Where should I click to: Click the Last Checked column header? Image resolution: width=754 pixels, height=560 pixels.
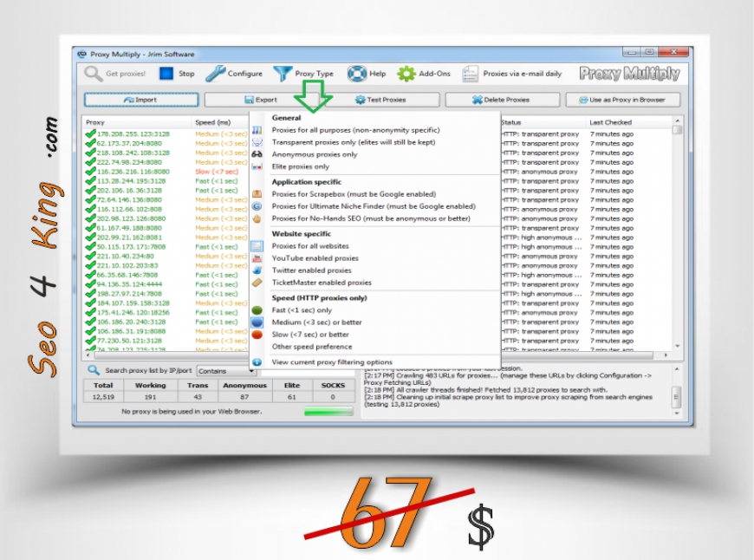[x=629, y=122]
